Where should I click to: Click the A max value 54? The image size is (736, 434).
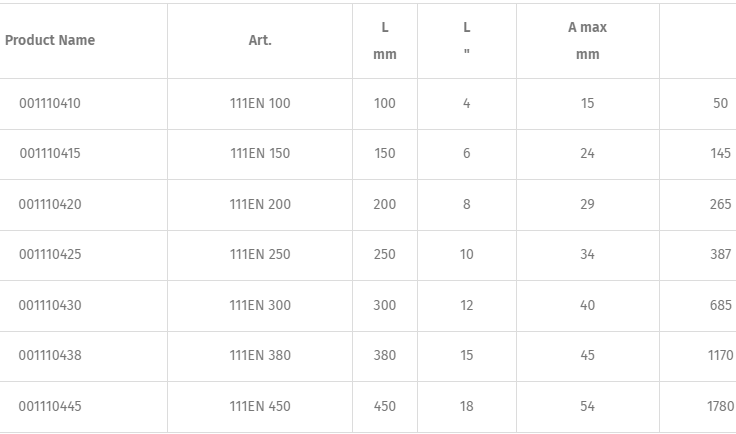(x=587, y=407)
